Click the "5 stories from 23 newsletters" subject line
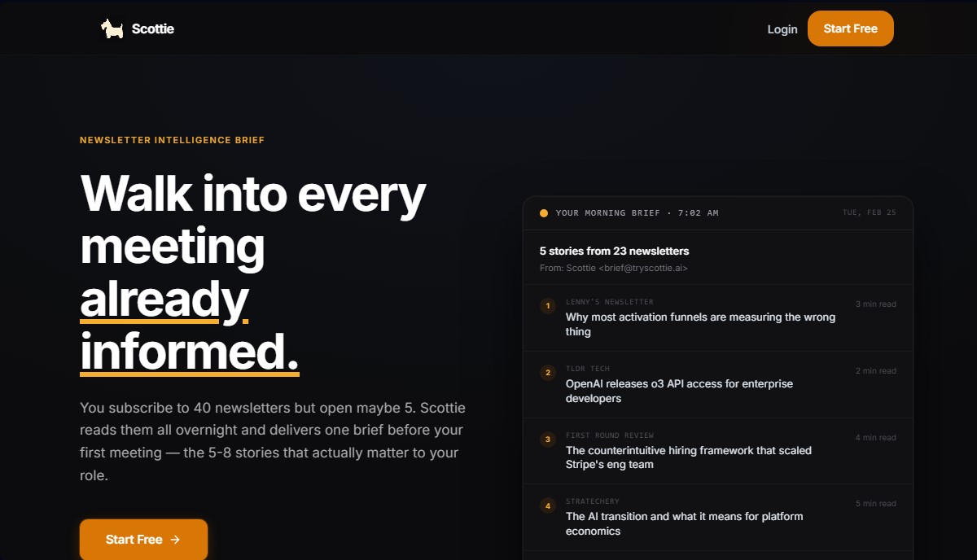 [615, 251]
